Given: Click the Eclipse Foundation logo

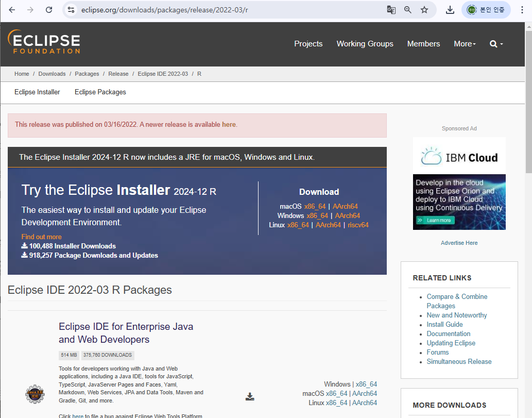Looking at the screenshot, I should 44,42.
